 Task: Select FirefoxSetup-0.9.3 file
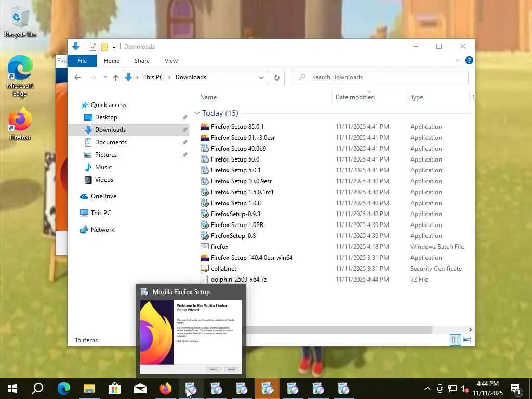[235, 214]
